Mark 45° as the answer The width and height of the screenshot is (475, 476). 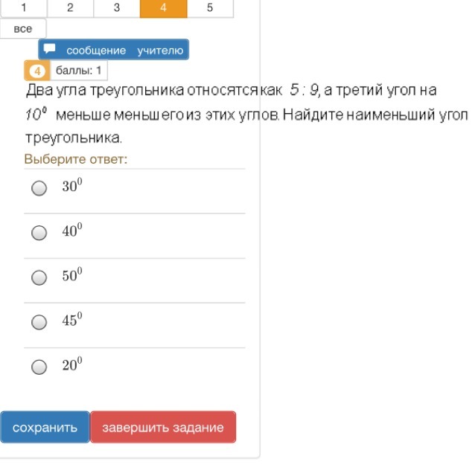(x=39, y=322)
